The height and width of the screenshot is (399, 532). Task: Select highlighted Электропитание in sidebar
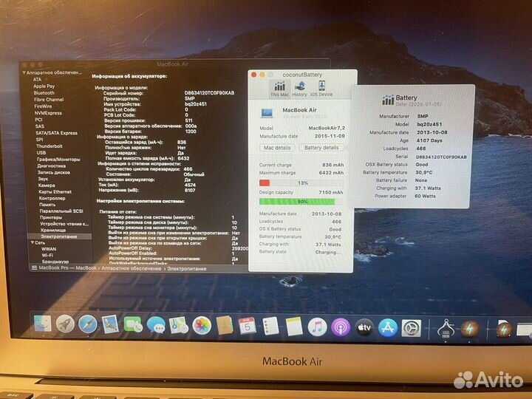click(60, 236)
